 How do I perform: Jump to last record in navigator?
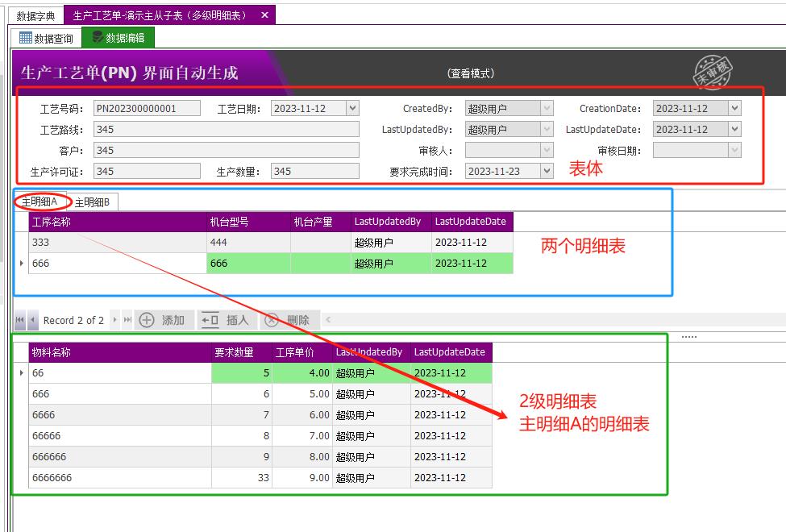(x=127, y=320)
